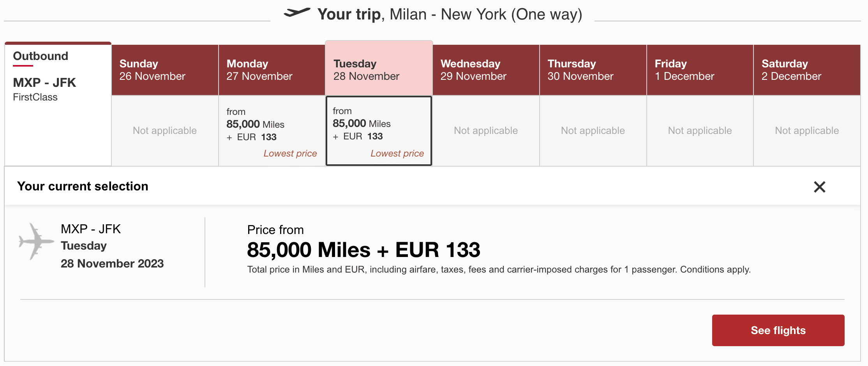The height and width of the screenshot is (366, 868).
Task: Click Saturday's Not applicable cell
Action: pyautogui.click(x=807, y=131)
